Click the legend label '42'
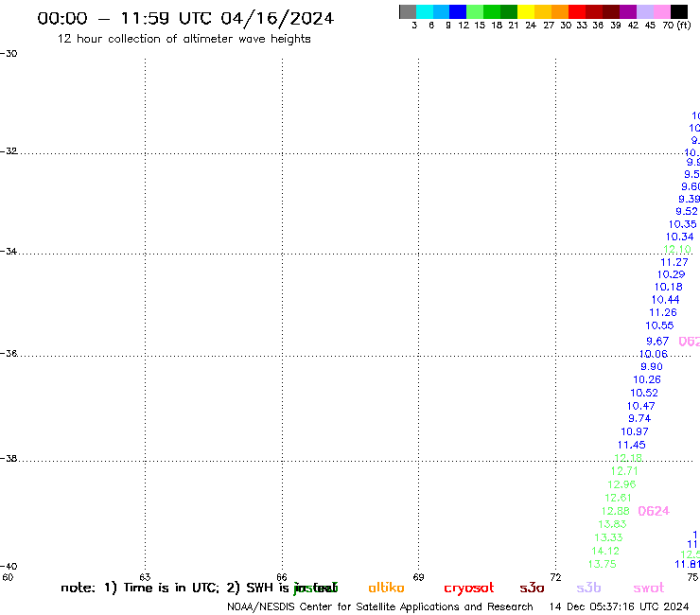 (633, 26)
